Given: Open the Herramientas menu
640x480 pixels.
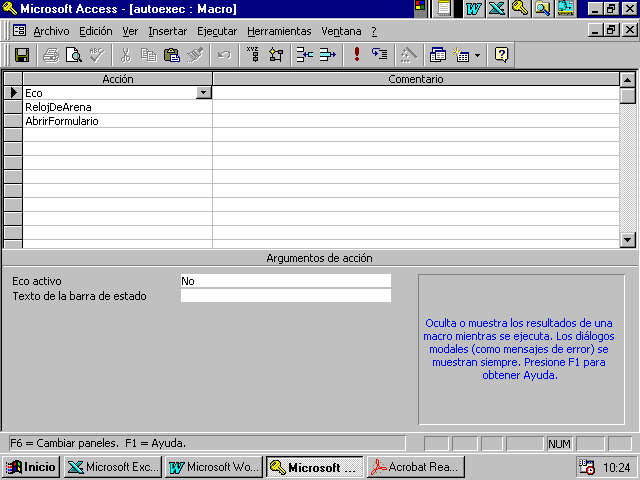Looking at the screenshot, I should tap(279, 31).
